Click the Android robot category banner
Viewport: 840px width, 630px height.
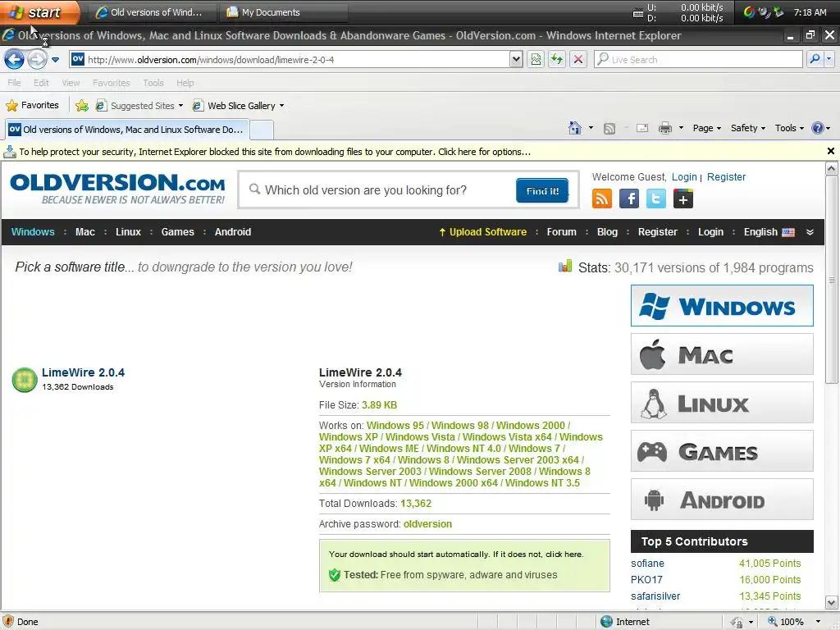tap(722, 500)
